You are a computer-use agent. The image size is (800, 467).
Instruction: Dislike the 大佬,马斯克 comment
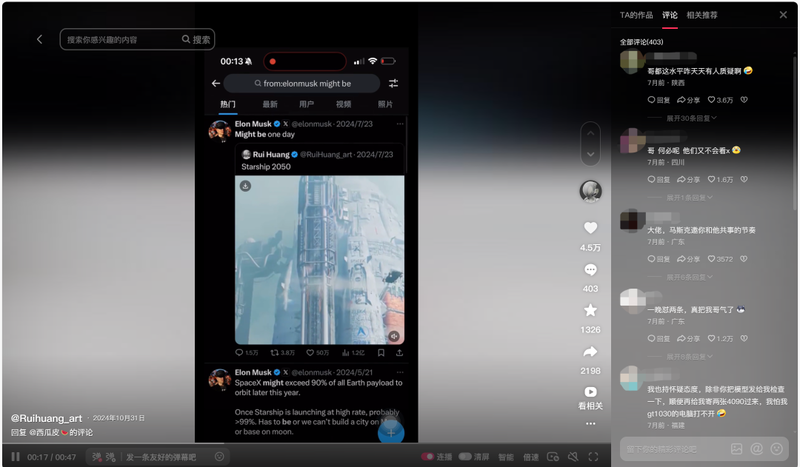[744, 259]
